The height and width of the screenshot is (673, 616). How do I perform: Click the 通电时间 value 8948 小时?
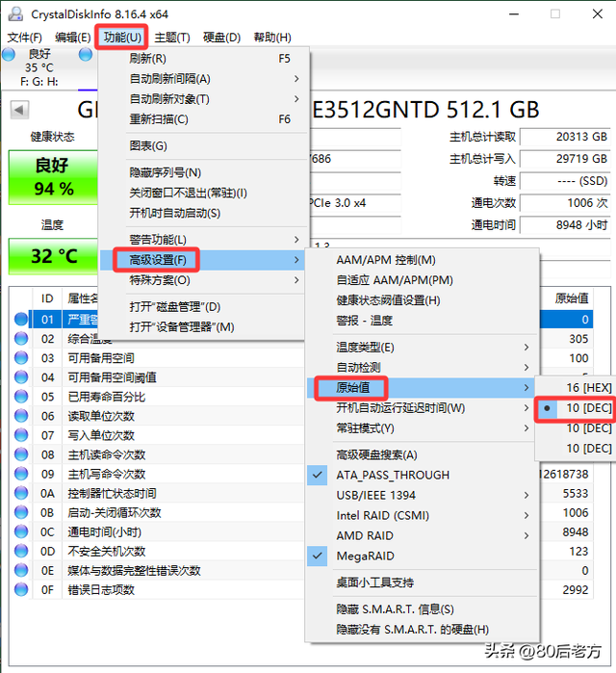565,225
